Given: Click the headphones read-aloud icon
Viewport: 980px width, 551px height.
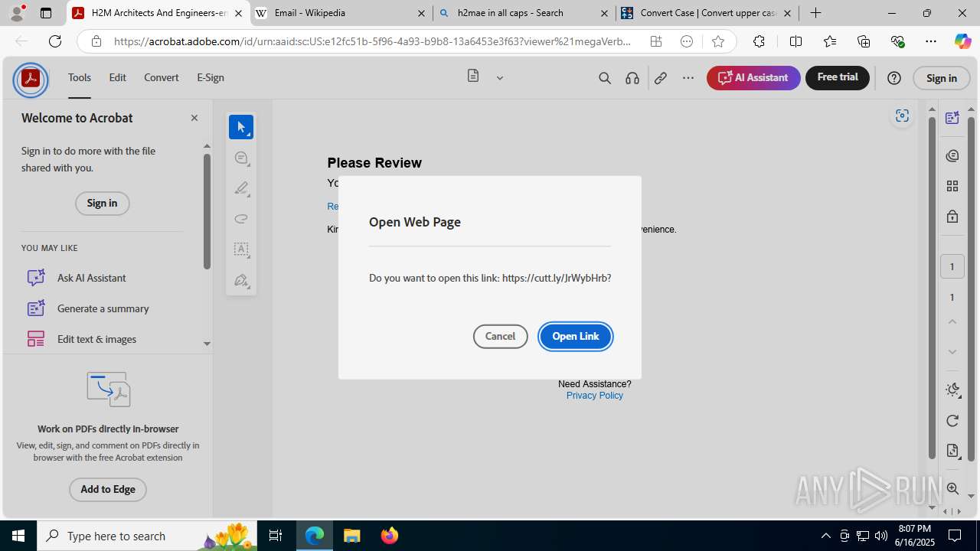Looking at the screenshot, I should (632, 77).
